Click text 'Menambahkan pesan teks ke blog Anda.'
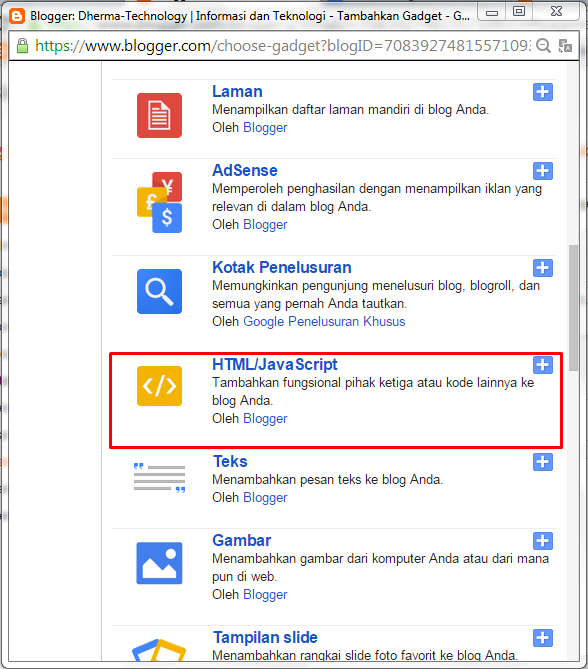Image resolution: width=588 pixels, height=669 pixels. (x=327, y=480)
